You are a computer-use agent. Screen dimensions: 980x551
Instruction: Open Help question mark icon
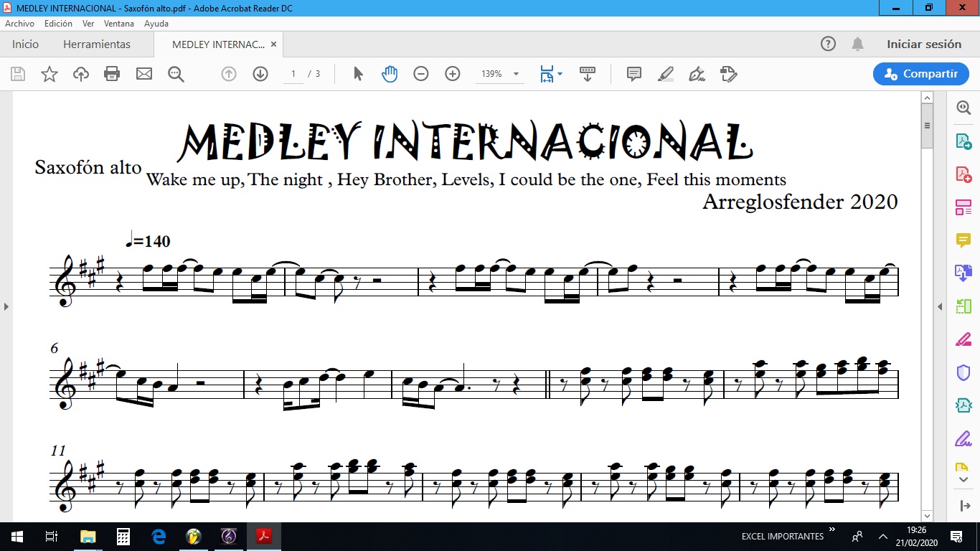(828, 44)
